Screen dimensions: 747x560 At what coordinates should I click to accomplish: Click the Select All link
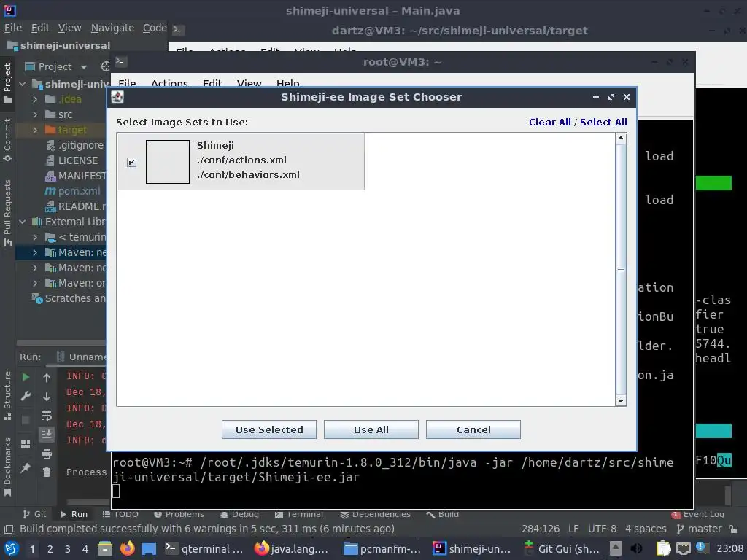pos(603,122)
